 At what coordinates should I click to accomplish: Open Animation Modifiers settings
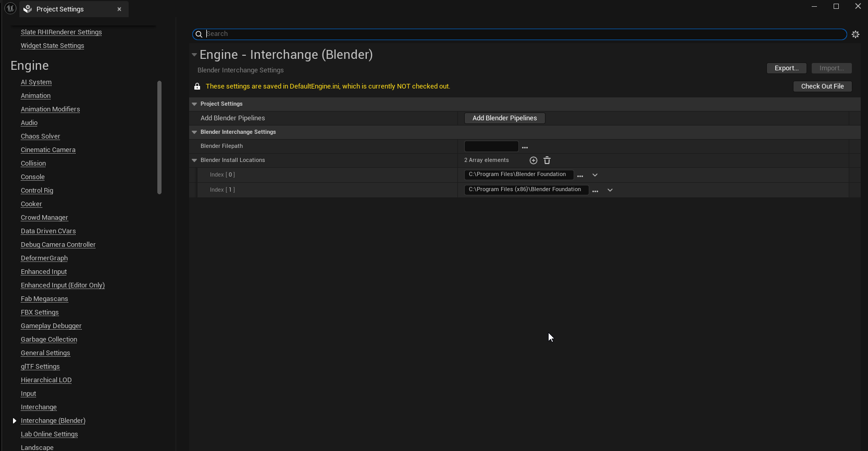(51, 109)
